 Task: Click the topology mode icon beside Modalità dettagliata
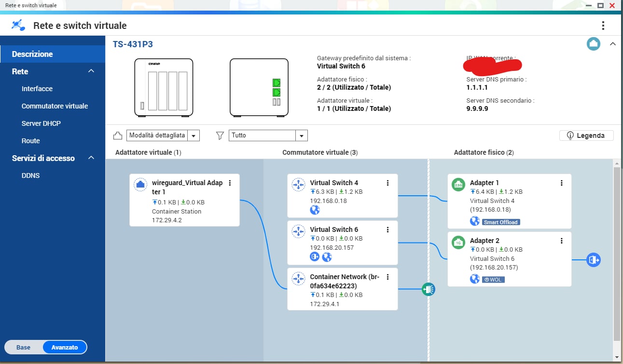tap(118, 135)
